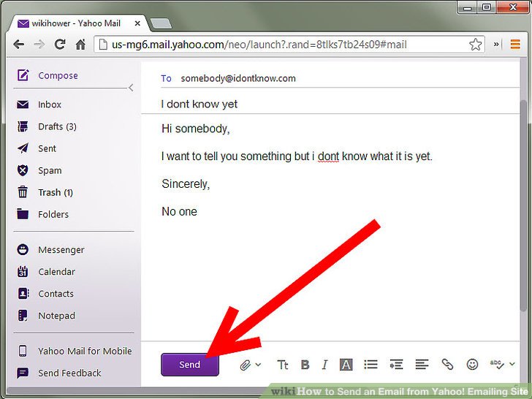This screenshot has height=399, width=532.
Task: Click the Compose pencil icon
Action: click(x=23, y=75)
